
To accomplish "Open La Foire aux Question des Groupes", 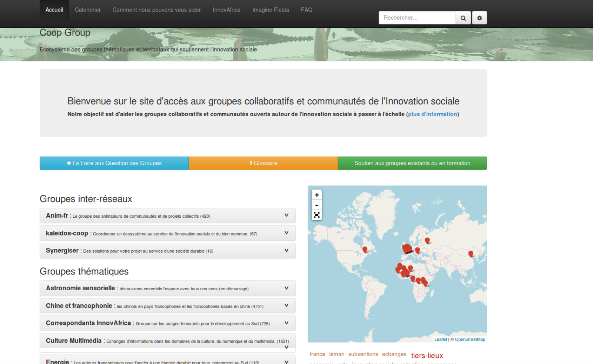I will coord(114,163).
